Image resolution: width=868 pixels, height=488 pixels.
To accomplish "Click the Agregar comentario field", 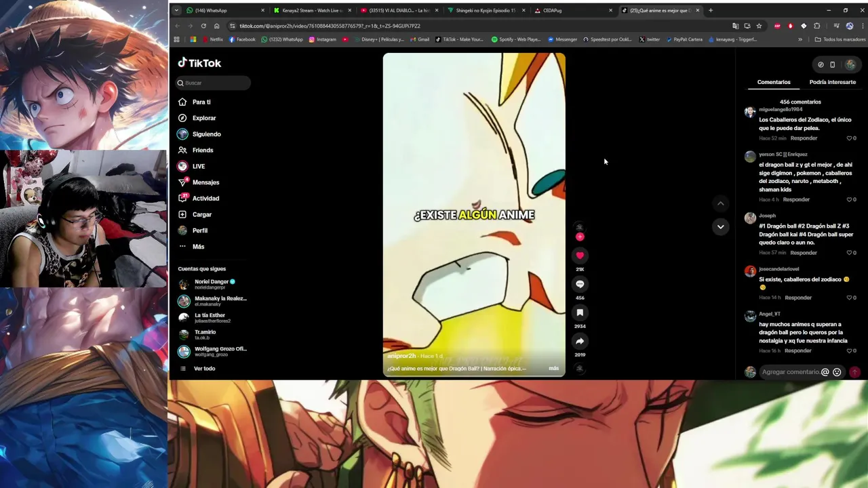I will coord(790,372).
